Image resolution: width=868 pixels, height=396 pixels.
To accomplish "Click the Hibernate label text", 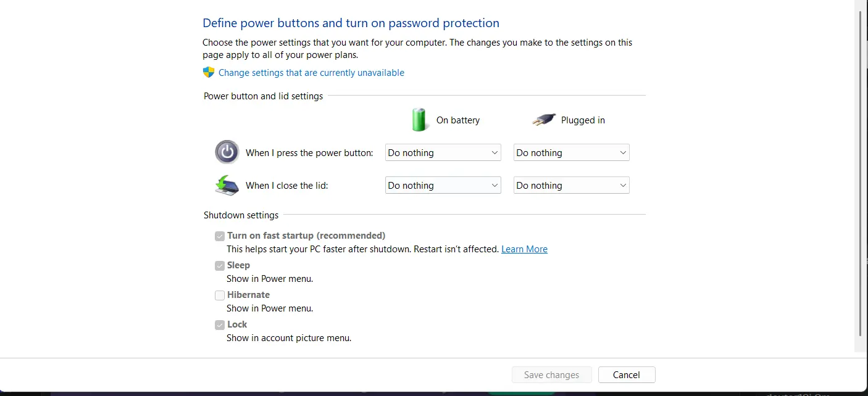I will coord(248,295).
